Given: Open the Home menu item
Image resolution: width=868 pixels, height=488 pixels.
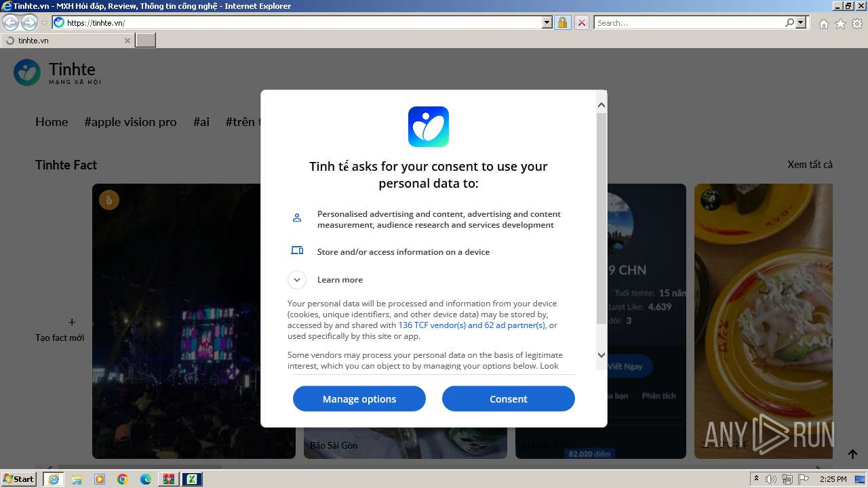Looking at the screenshot, I should coord(52,122).
